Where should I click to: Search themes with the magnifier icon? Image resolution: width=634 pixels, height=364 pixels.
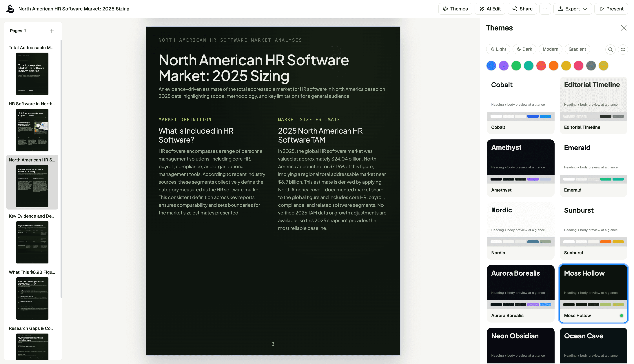pos(610,50)
